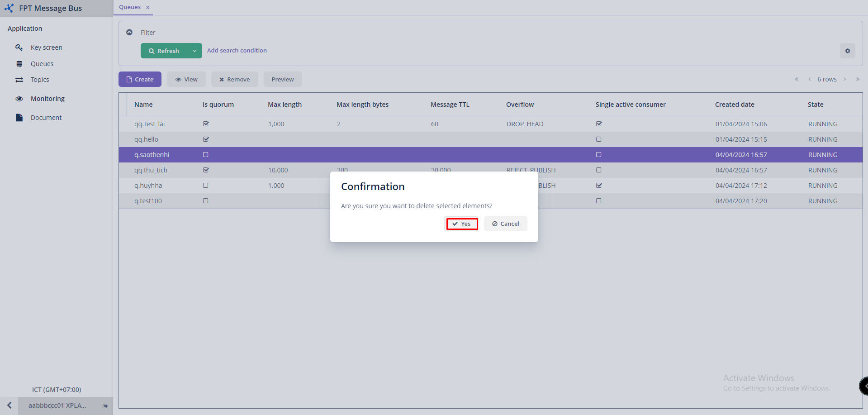
Task: Expand the Monitoring menu in sidebar
Action: point(47,99)
